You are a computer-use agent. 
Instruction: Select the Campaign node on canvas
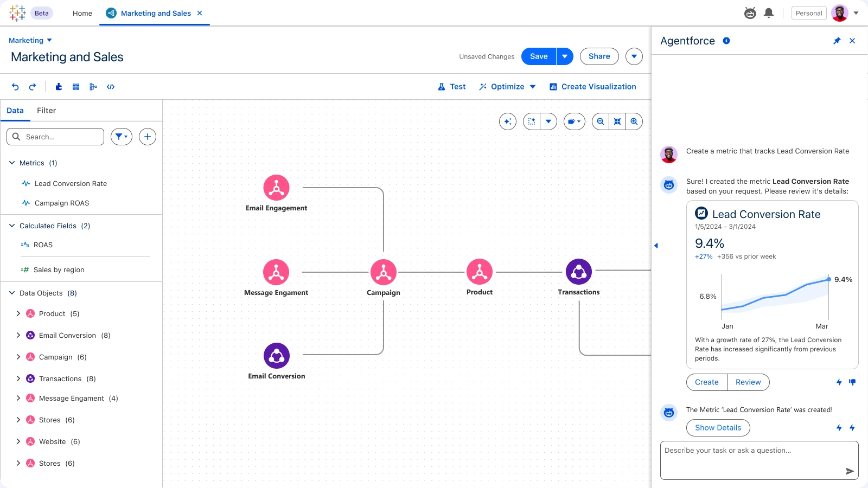(384, 272)
